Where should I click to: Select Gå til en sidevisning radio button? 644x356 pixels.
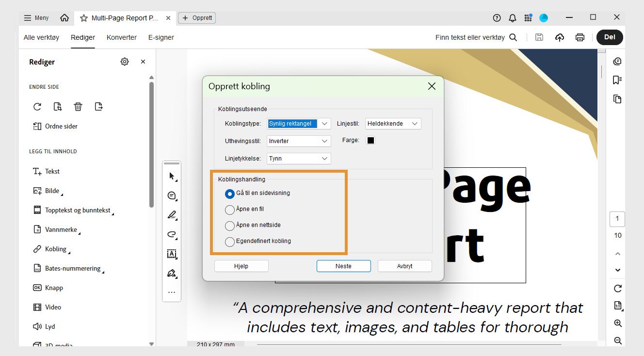pyautogui.click(x=230, y=194)
